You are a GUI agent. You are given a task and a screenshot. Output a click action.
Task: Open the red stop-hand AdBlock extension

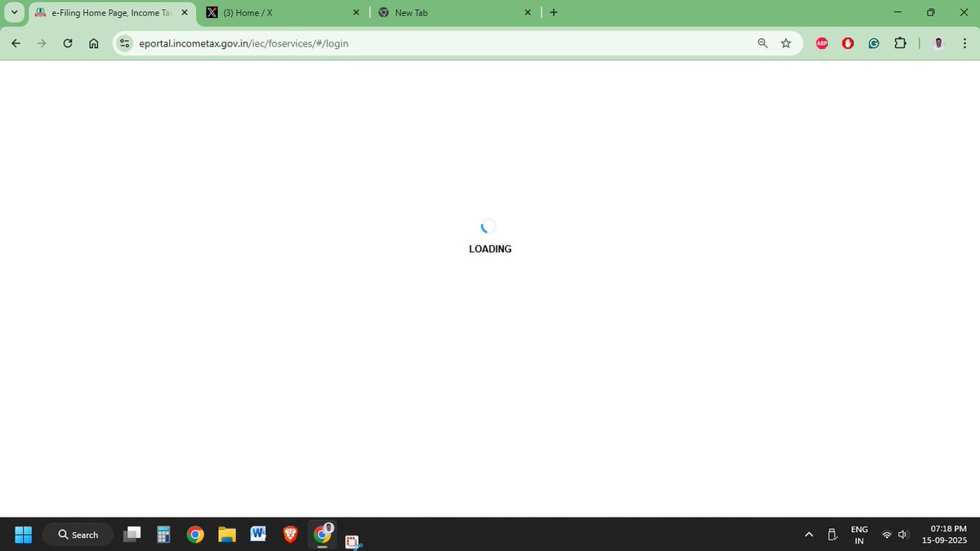[x=848, y=43]
